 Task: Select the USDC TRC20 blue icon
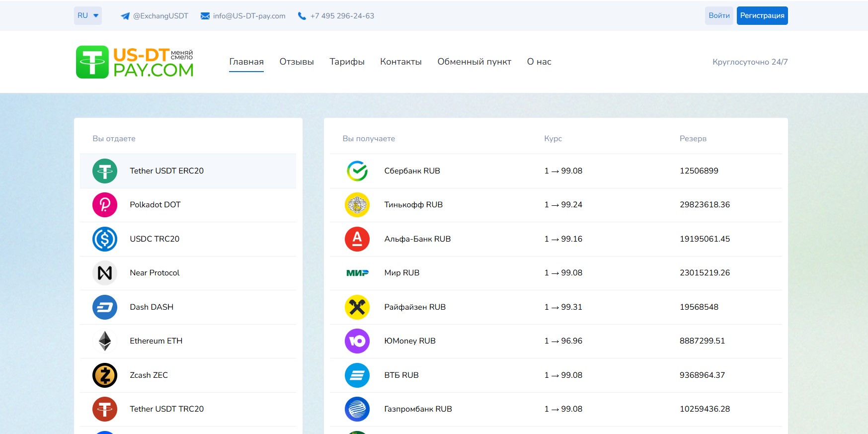(x=105, y=239)
